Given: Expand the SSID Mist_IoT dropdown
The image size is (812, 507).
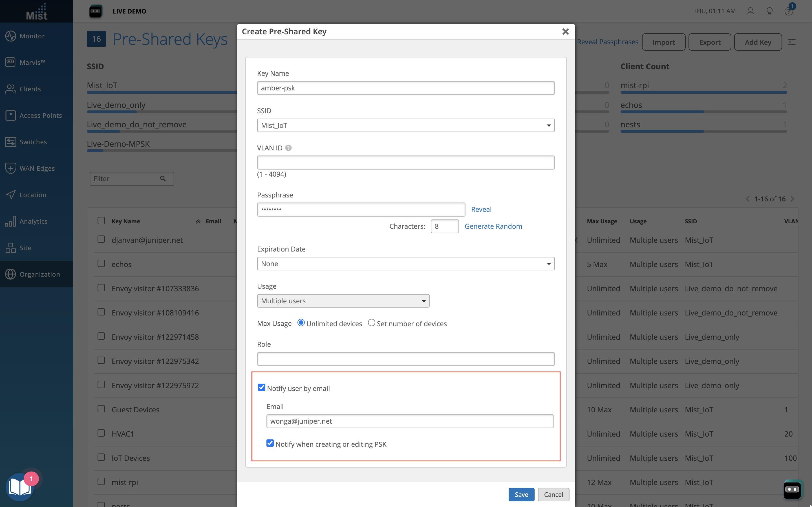Looking at the screenshot, I should 405,125.
